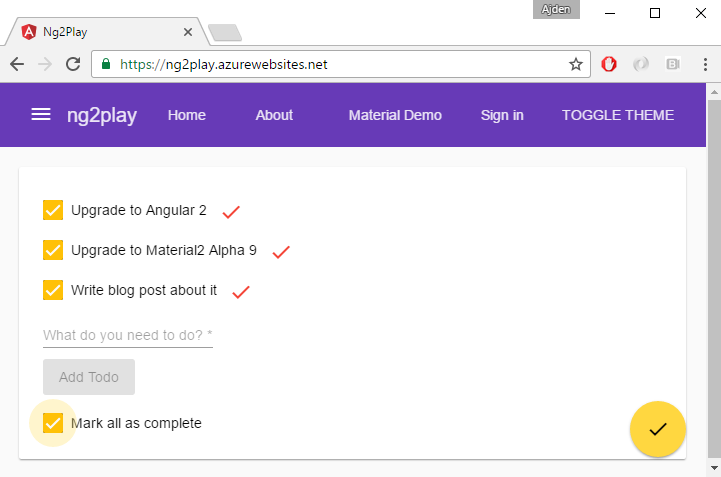Open the About page
The image size is (721, 477).
pyautogui.click(x=274, y=115)
